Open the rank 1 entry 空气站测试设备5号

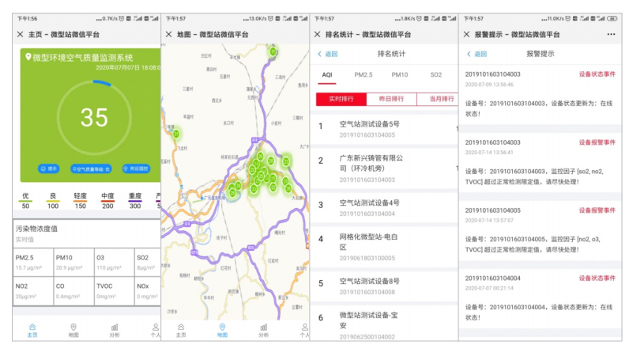pyautogui.click(x=369, y=129)
